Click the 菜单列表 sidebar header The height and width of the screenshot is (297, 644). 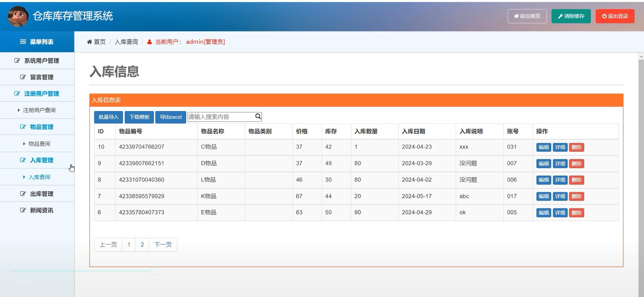tap(37, 42)
